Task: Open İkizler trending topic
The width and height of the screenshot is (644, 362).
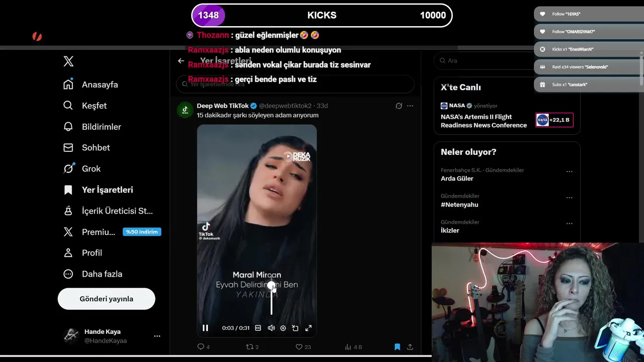Action: tap(450, 230)
